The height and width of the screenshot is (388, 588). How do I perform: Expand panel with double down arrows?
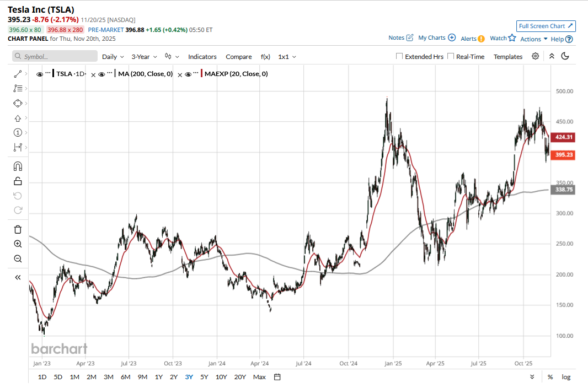(532, 377)
